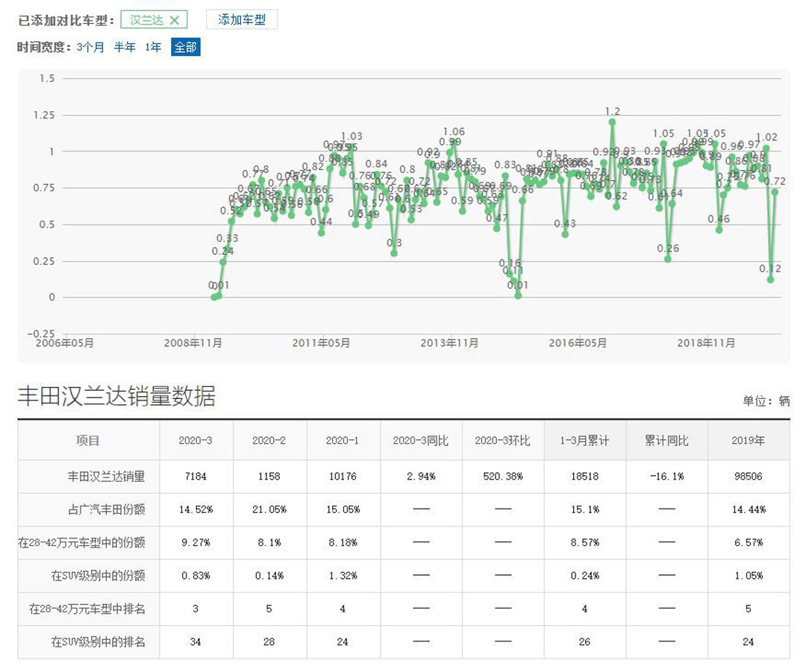Select the 占广汽丰田份额 row label

point(106,509)
